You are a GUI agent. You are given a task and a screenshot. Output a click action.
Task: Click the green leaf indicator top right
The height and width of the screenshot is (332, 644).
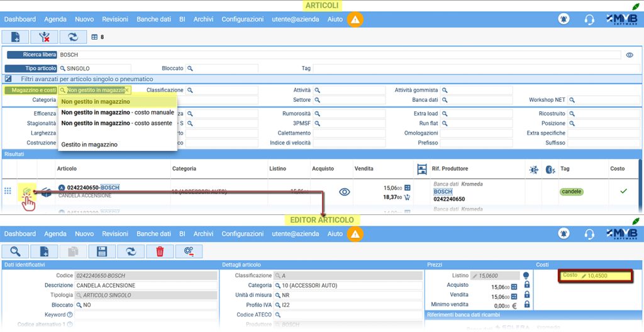pyautogui.click(x=636, y=6)
